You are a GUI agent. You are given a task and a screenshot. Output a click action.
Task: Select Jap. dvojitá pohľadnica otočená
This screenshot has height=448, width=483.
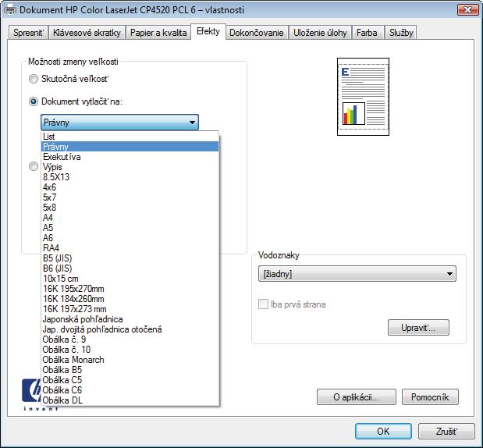130,329
